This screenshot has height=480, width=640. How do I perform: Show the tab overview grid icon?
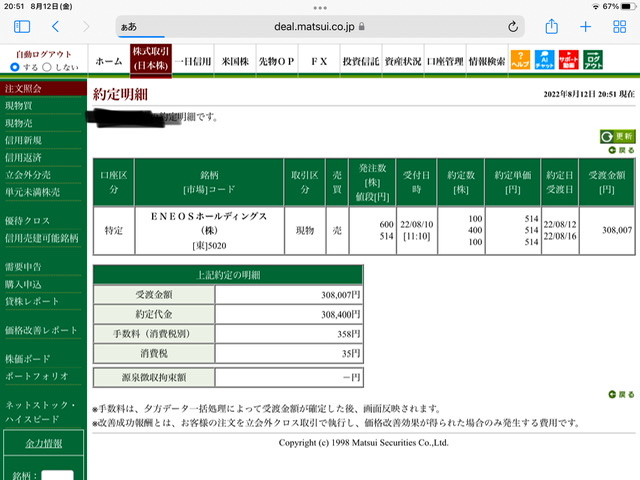coord(619,27)
